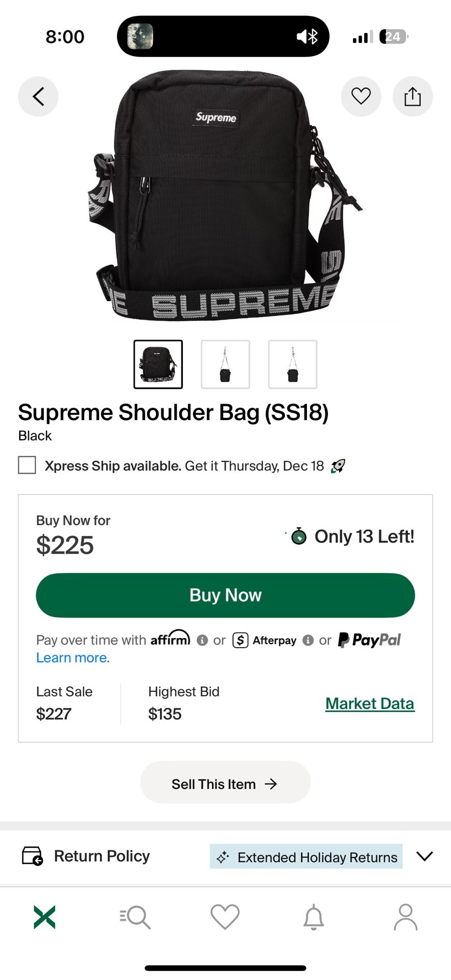Click the Learn more link
451x980 pixels.
tap(73, 657)
